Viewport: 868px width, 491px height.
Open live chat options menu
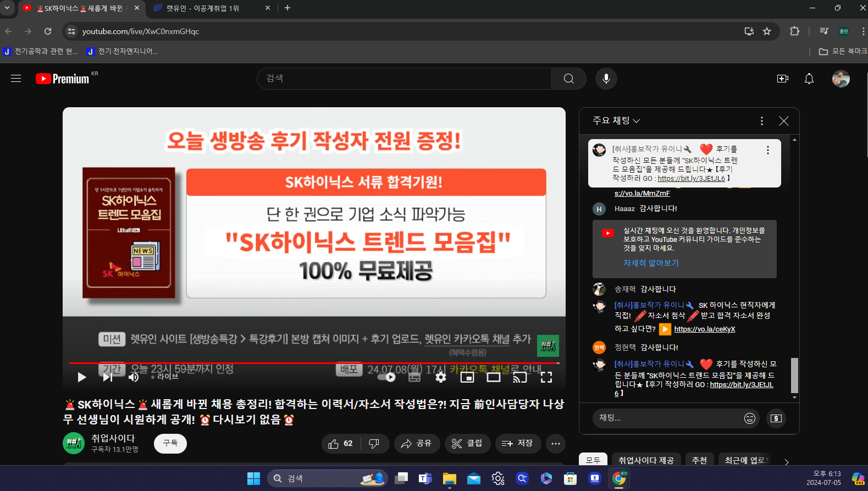762,121
